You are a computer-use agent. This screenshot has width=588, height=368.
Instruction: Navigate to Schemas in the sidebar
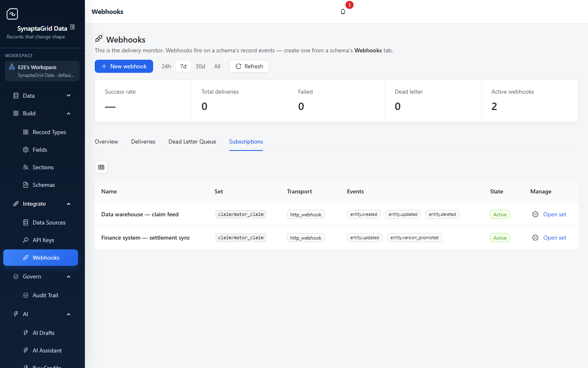click(40, 185)
